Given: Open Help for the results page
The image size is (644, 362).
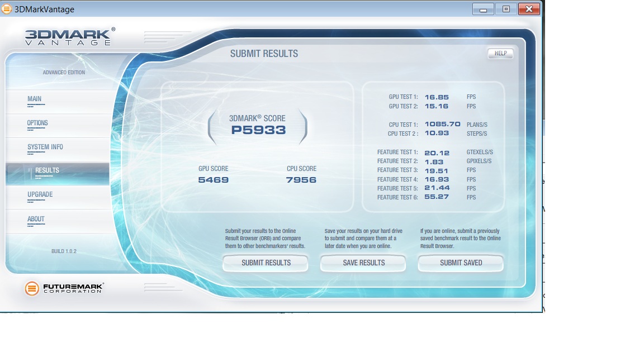Looking at the screenshot, I should click(500, 54).
